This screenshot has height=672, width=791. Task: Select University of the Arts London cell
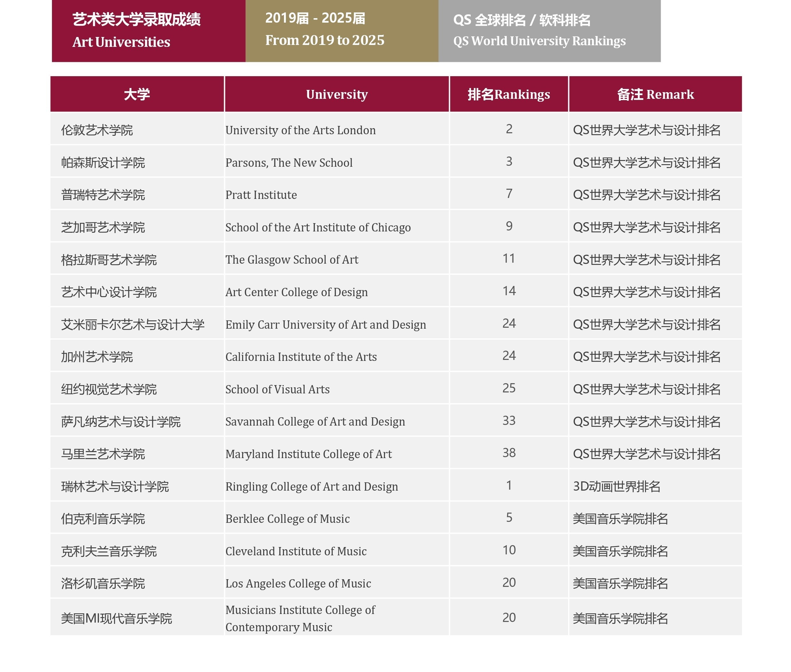[300, 130]
